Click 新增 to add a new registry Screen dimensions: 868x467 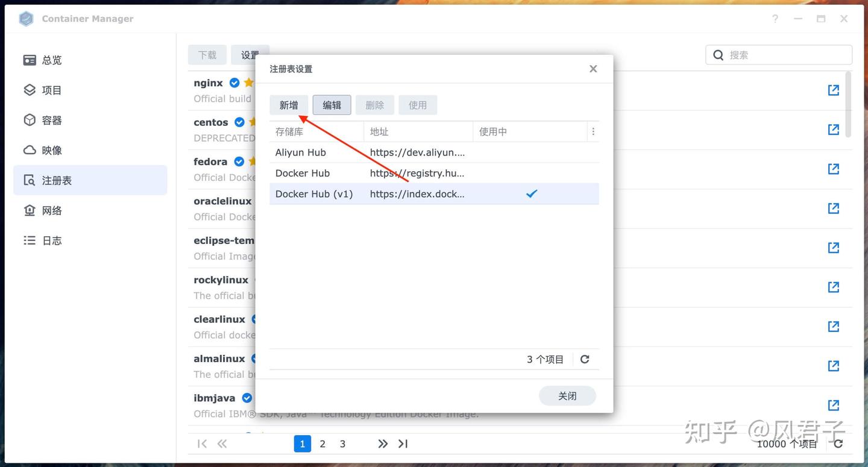(x=288, y=104)
